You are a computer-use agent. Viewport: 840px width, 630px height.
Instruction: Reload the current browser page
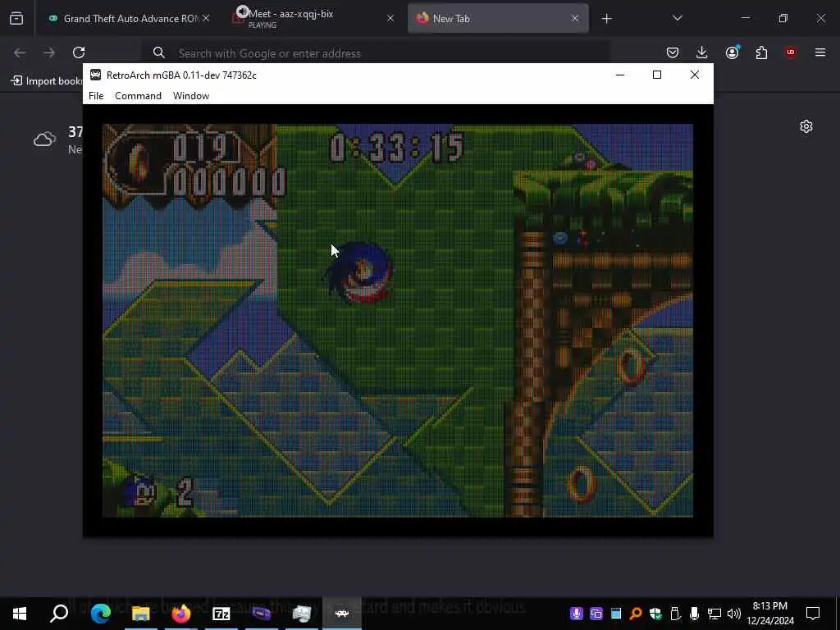[79, 52]
